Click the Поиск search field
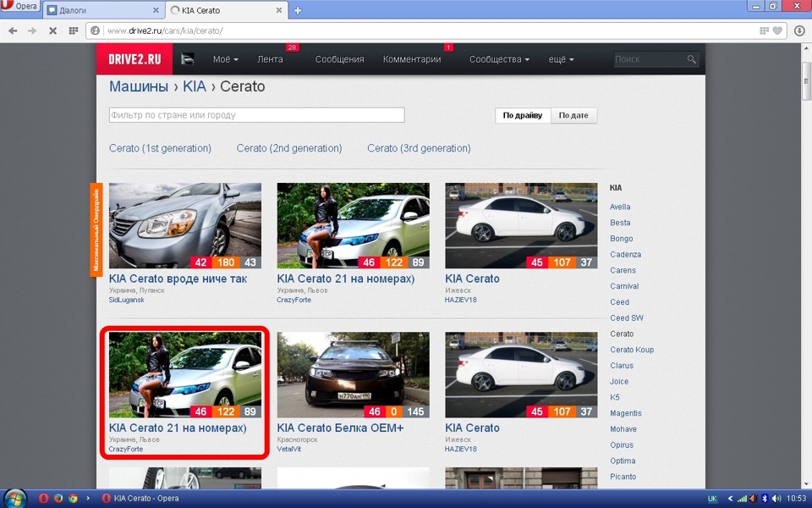Image resolution: width=812 pixels, height=508 pixels. click(650, 59)
